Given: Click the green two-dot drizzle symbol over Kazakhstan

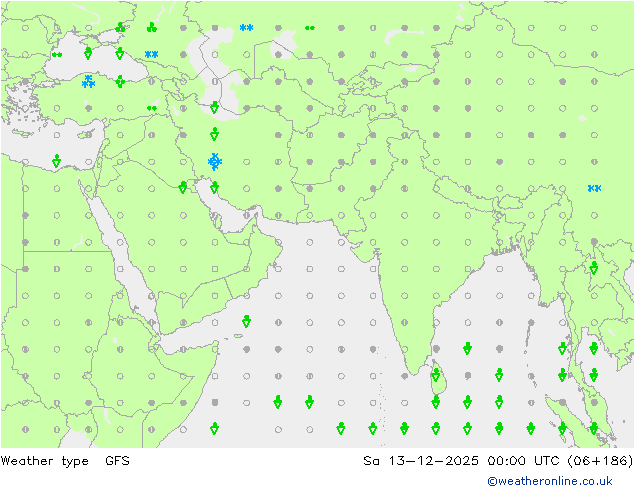Looking at the screenshot, I should 310,28.
